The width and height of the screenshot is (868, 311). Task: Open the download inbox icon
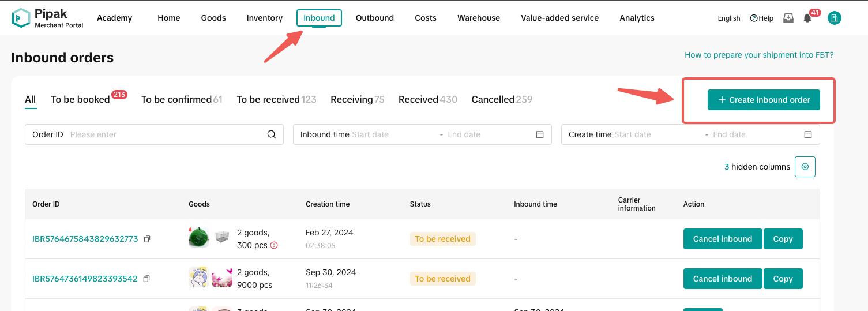[788, 18]
